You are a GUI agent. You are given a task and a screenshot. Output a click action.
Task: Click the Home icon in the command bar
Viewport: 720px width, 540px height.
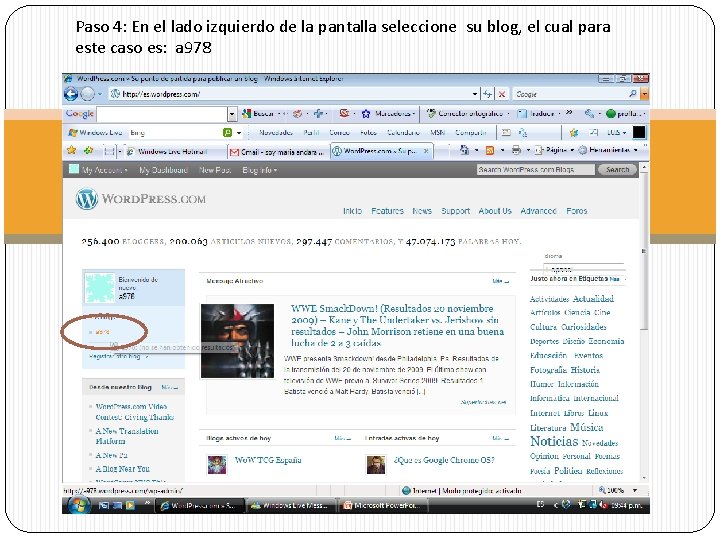pyautogui.click(x=464, y=150)
